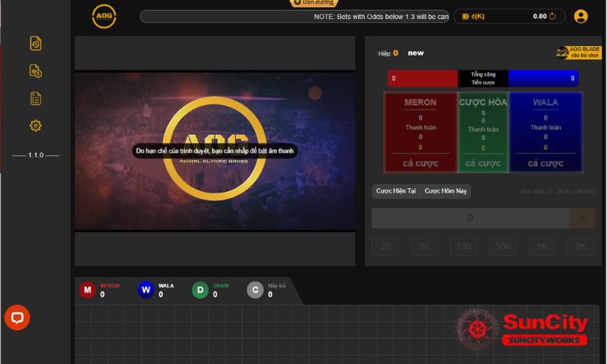Click video overlay to enable sound
The image size is (607, 364).
click(x=215, y=151)
